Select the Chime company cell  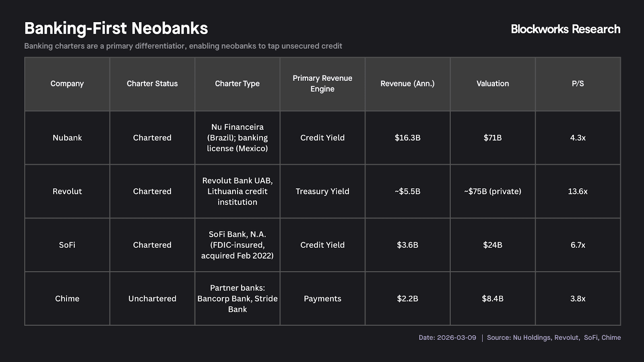click(67, 298)
